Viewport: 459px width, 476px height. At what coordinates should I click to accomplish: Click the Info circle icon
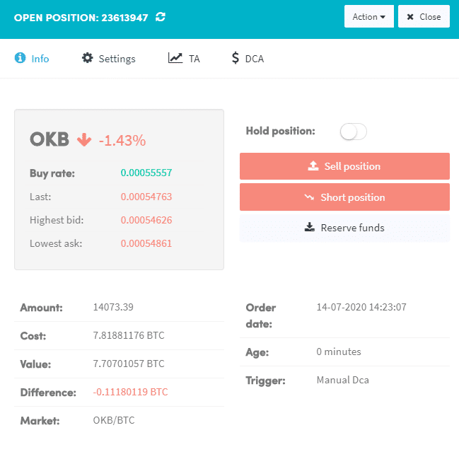(x=20, y=58)
